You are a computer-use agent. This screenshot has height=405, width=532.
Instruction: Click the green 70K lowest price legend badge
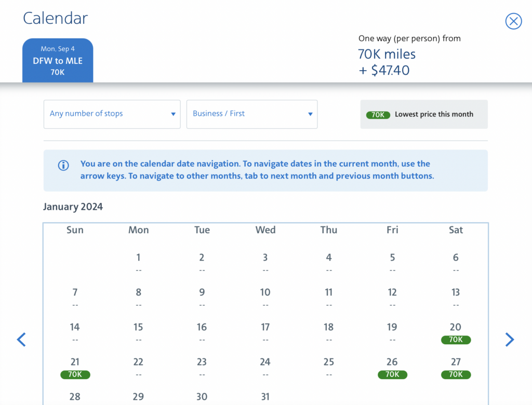(378, 115)
